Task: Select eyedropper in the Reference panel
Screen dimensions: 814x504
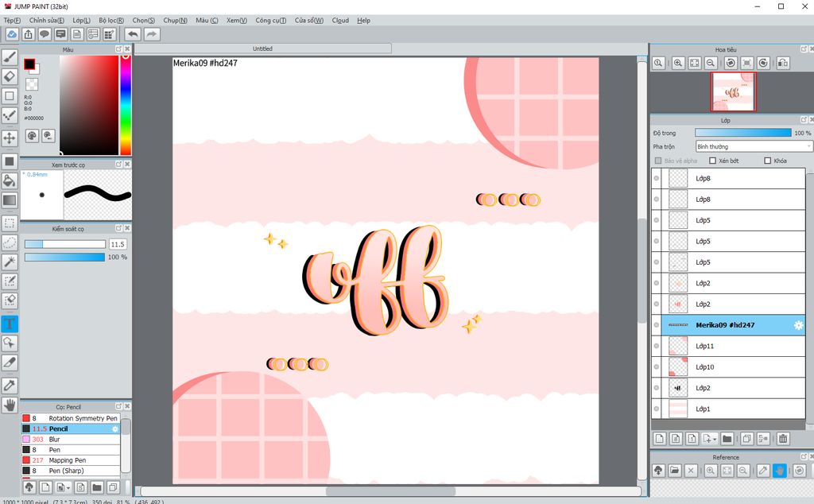Action: click(x=762, y=471)
